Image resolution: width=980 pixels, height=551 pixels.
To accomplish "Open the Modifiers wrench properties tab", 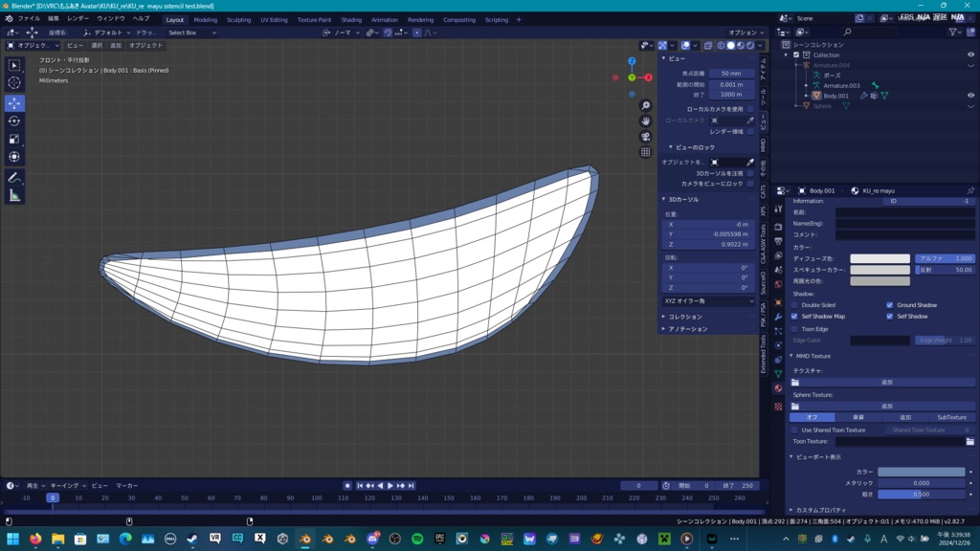I will (x=778, y=317).
